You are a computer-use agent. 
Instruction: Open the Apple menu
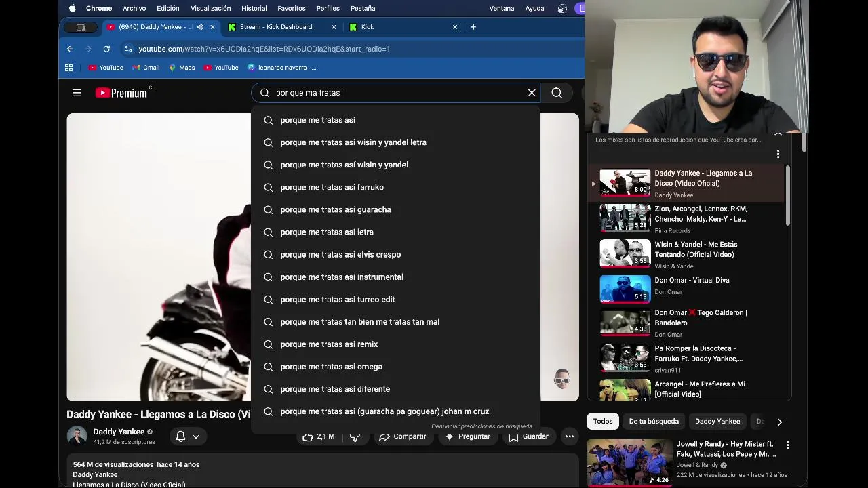point(72,8)
